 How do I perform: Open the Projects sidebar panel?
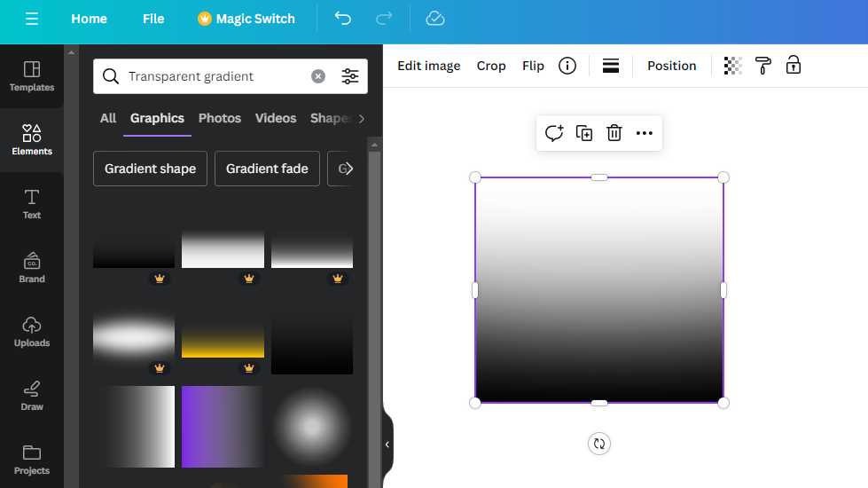point(32,460)
